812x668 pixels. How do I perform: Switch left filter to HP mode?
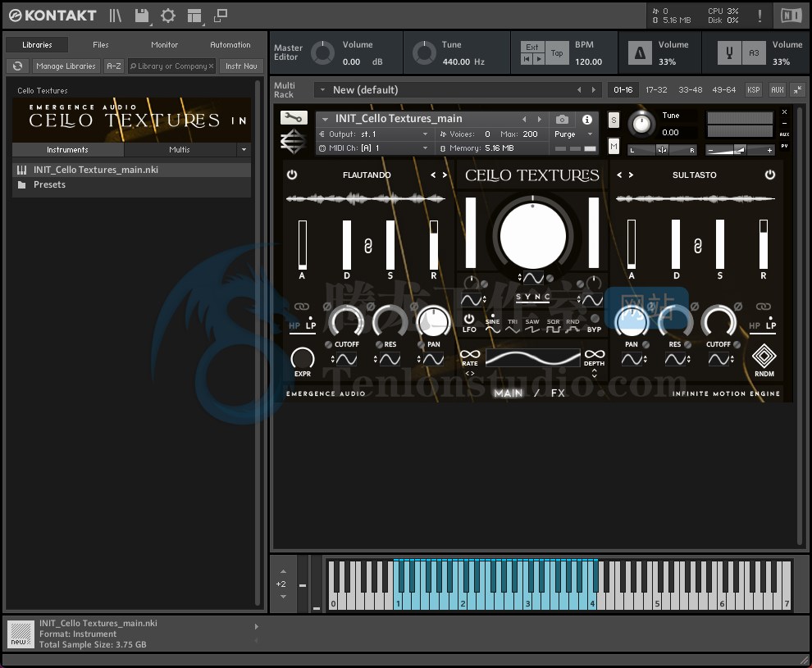[294, 325]
